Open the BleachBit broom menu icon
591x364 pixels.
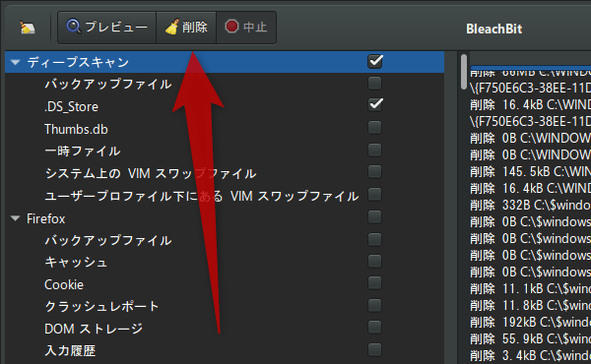[x=28, y=28]
